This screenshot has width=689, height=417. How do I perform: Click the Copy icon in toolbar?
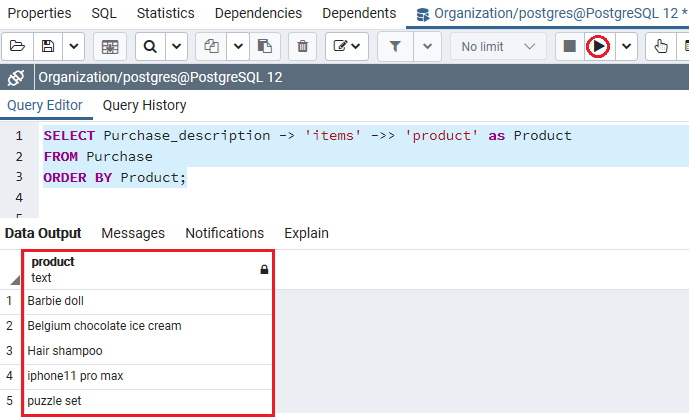click(211, 46)
